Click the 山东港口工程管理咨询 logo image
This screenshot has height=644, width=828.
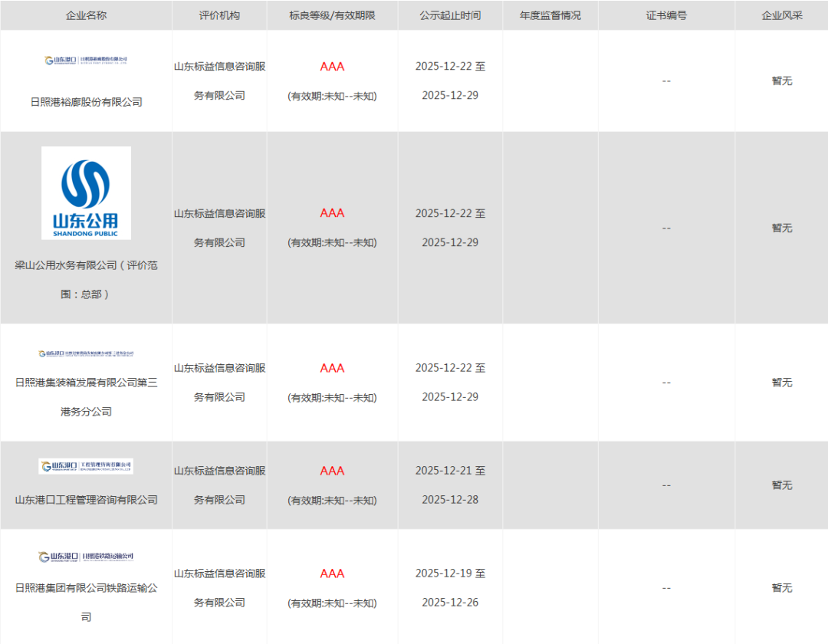[86, 466]
